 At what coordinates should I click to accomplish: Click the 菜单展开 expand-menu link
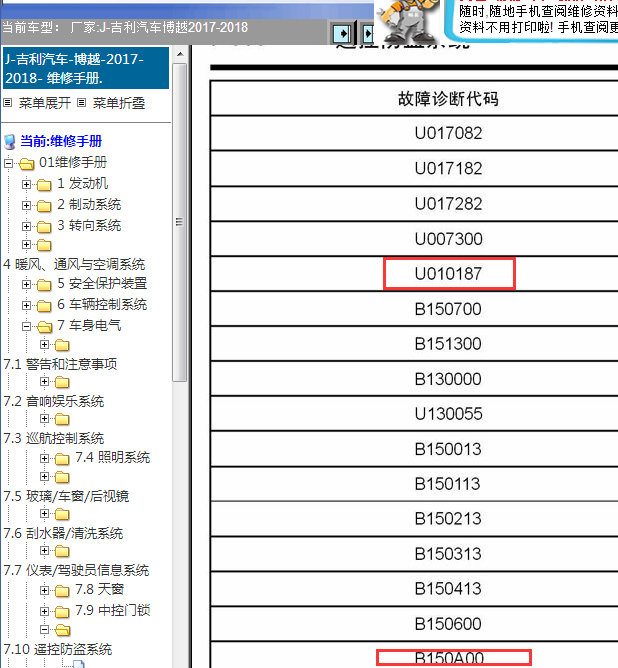click(x=44, y=103)
